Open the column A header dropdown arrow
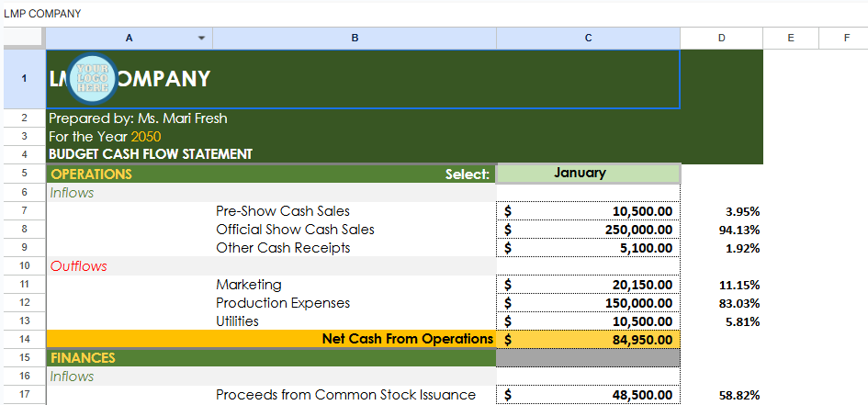868x405 pixels. pos(202,38)
